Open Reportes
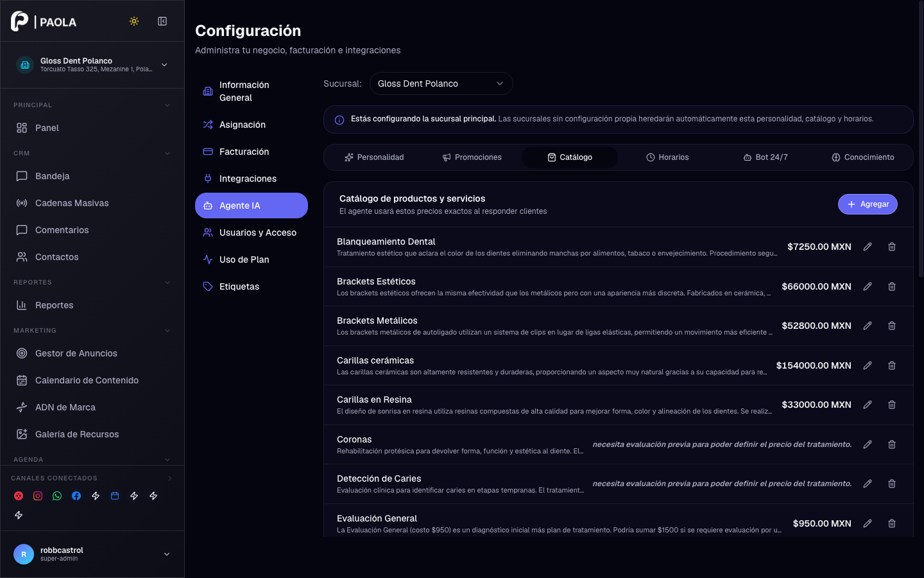Screen dimensions: 924x578 pos(92,305)
